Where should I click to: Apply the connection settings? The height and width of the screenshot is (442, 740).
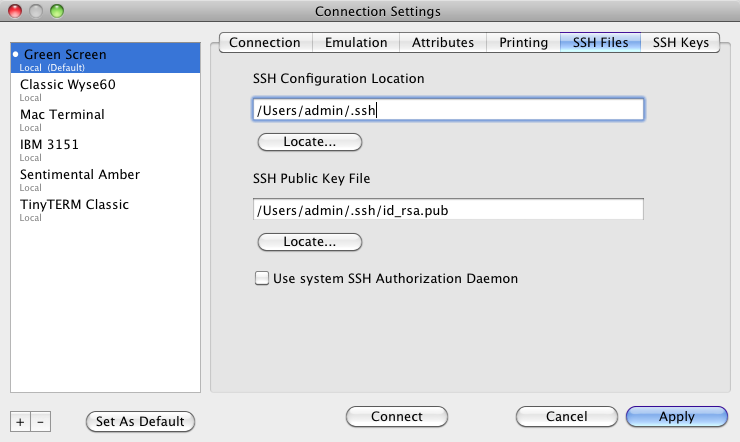coord(676,417)
